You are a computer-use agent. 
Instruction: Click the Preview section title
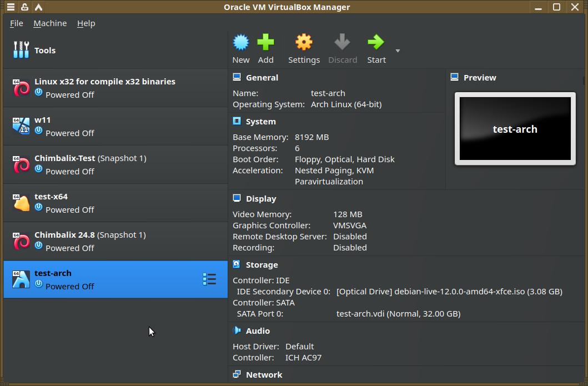(480, 78)
